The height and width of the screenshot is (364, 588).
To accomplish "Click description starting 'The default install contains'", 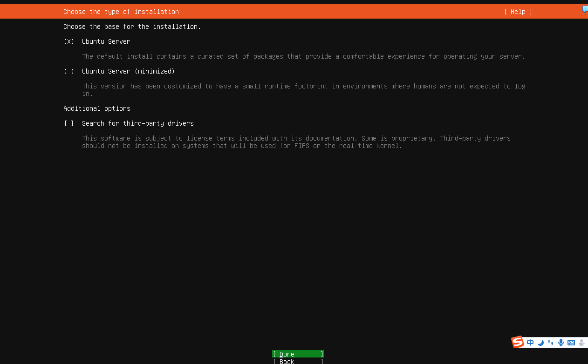I will tap(304, 56).
